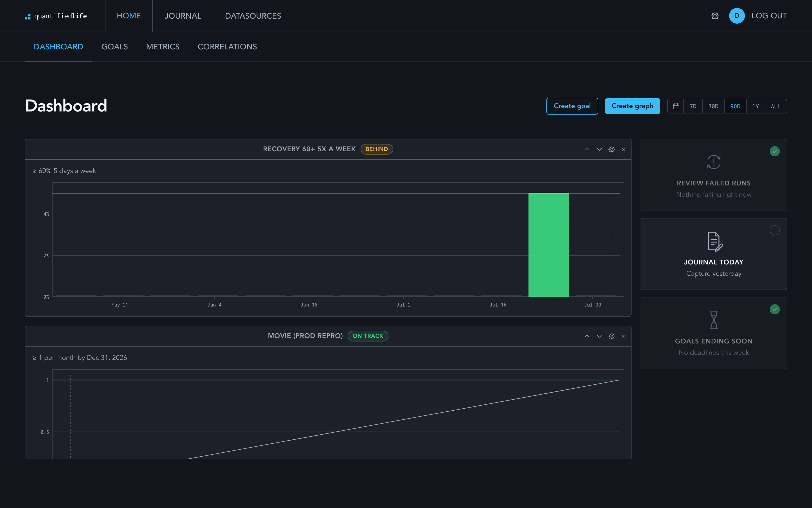Click the BEHIND status badge
The image size is (812, 508).
377,149
